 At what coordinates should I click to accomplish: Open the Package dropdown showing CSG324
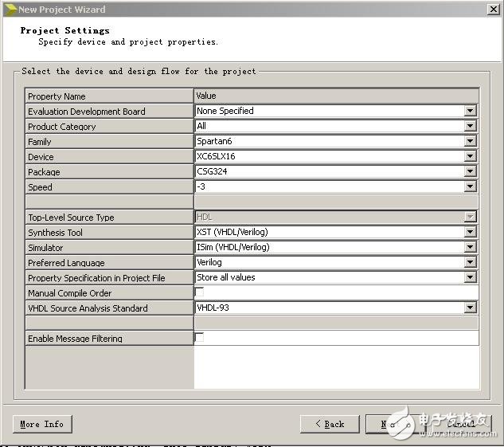click(470, 172)
